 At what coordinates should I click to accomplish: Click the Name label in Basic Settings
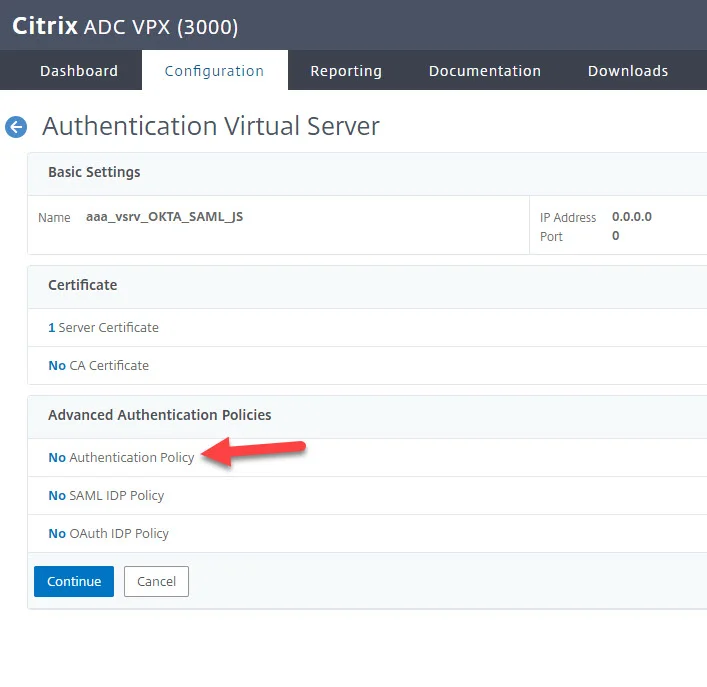pos(54,218)
